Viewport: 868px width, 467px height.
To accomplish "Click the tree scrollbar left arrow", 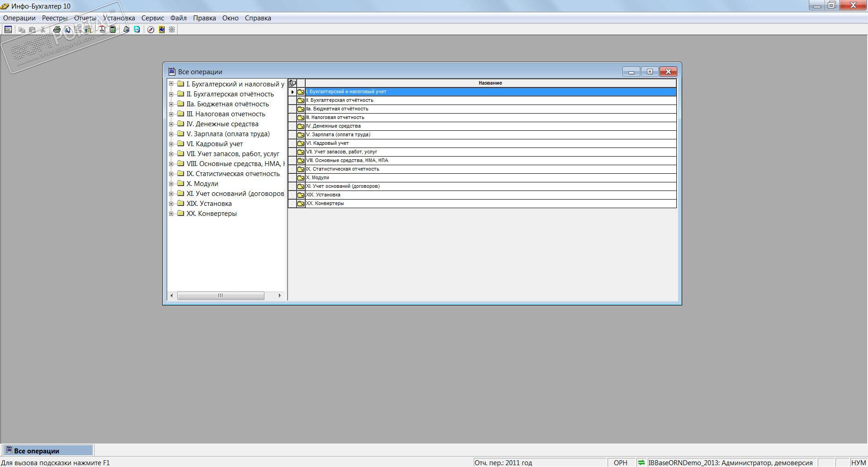I will [171, 296].
